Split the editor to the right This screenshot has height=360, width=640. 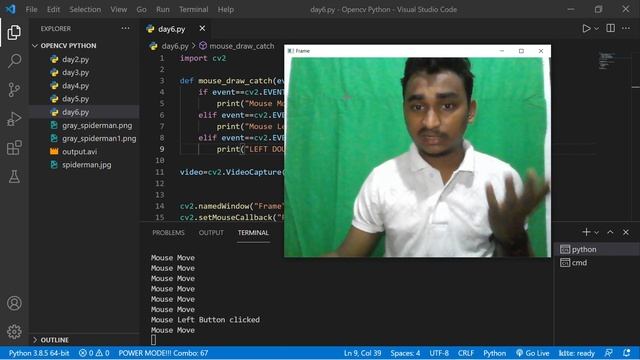611,28
